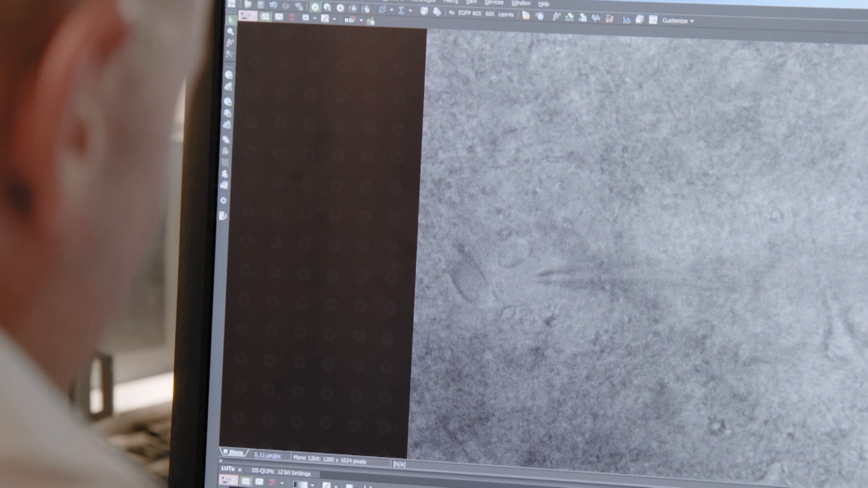The width and height of the screenshot is (868, 488).
Task: Select the 4x objective button
Action: click(451, 13)
